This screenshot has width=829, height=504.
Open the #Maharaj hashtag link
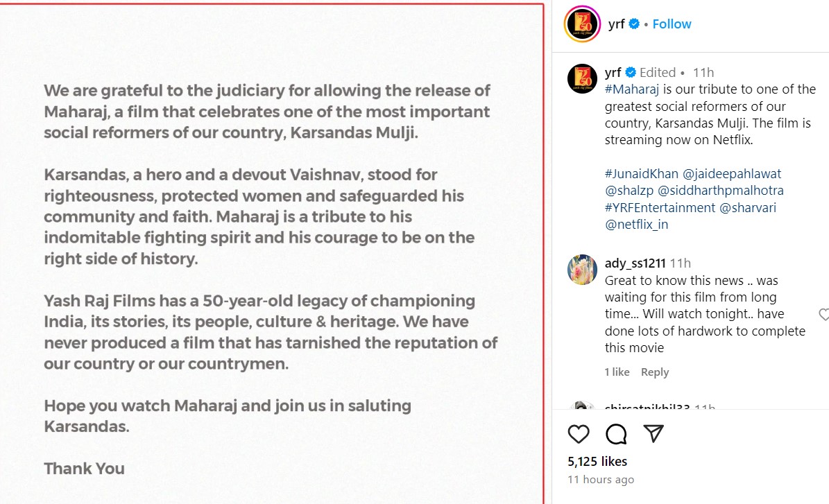(631, 89)
